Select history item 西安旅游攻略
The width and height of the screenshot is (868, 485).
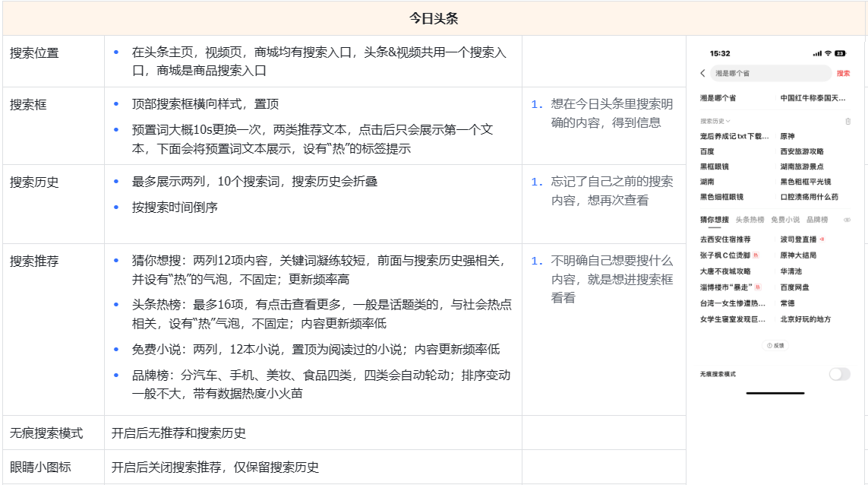[x=802, y=151]
